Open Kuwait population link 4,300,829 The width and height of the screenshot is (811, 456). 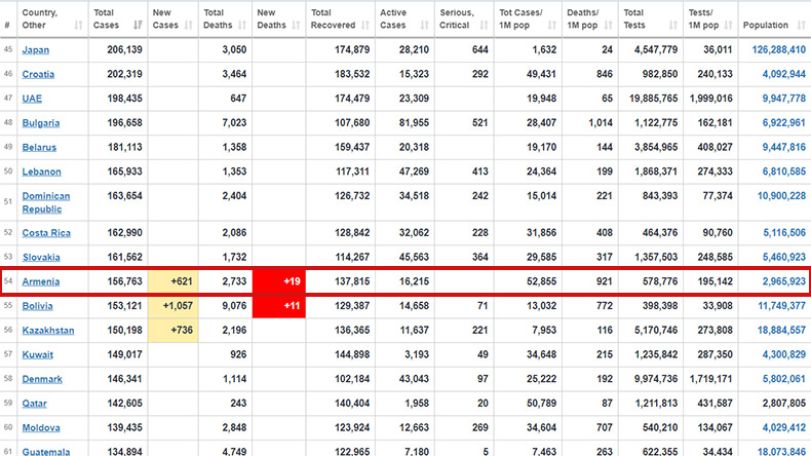pyautogui.click(x=784, y=354)
